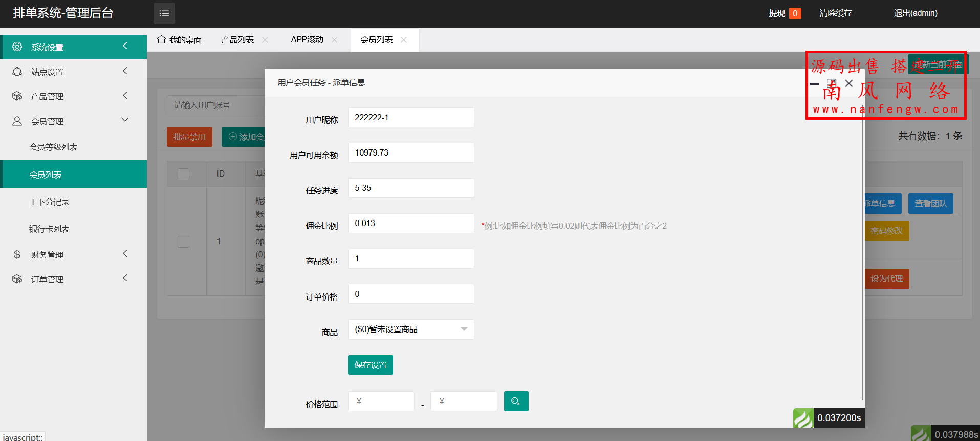Open the 商品 dropdown selector
980x441 pixels.
point(410,329)
